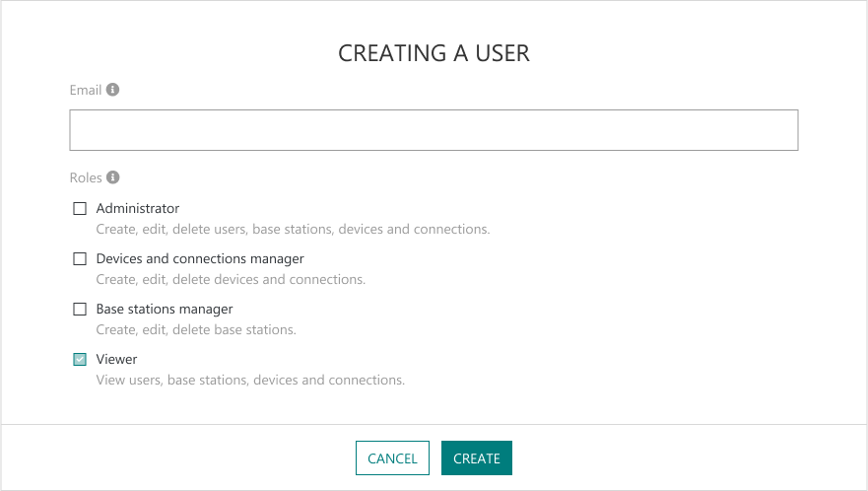The width and height of the screenshot is (868, 491).
Task: Click the Viewer role label text
Action: point(116,360)
